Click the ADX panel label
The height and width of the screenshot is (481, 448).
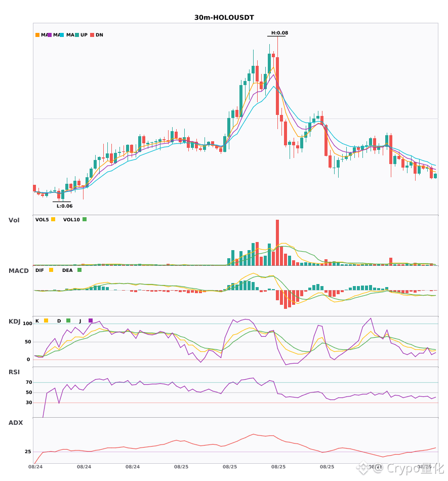coord(16,423)
